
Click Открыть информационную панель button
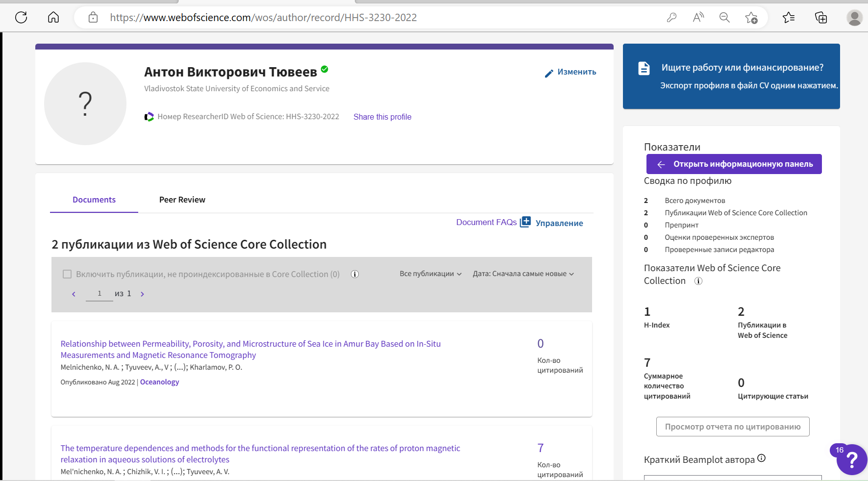[734, 164]
